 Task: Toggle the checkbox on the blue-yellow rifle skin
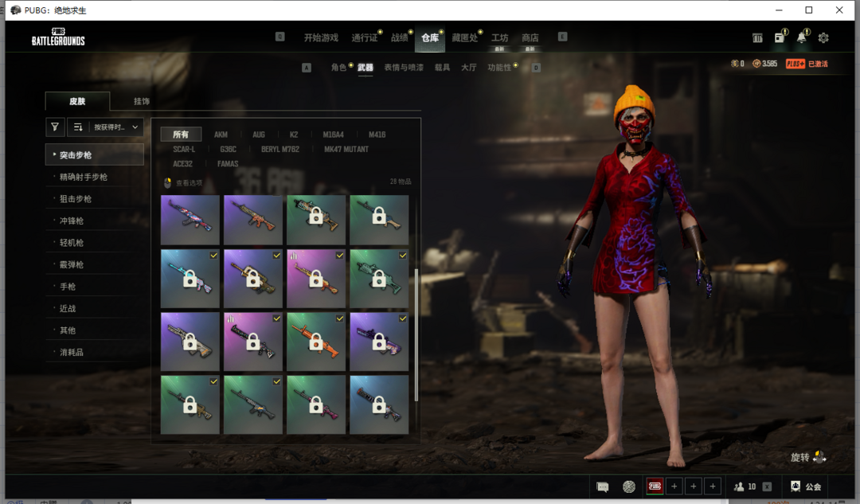point(277,381)
